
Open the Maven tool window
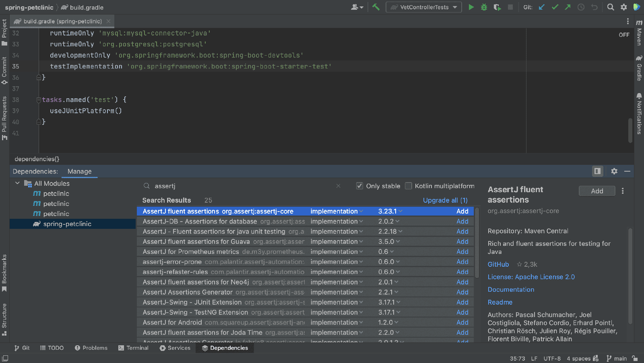639,32
